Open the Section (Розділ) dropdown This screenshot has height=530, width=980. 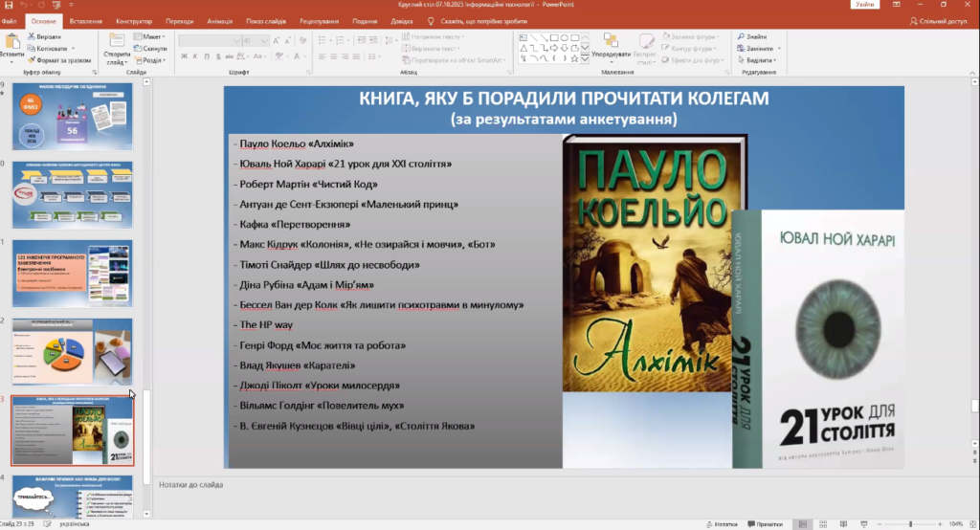(x=153, y=59)
